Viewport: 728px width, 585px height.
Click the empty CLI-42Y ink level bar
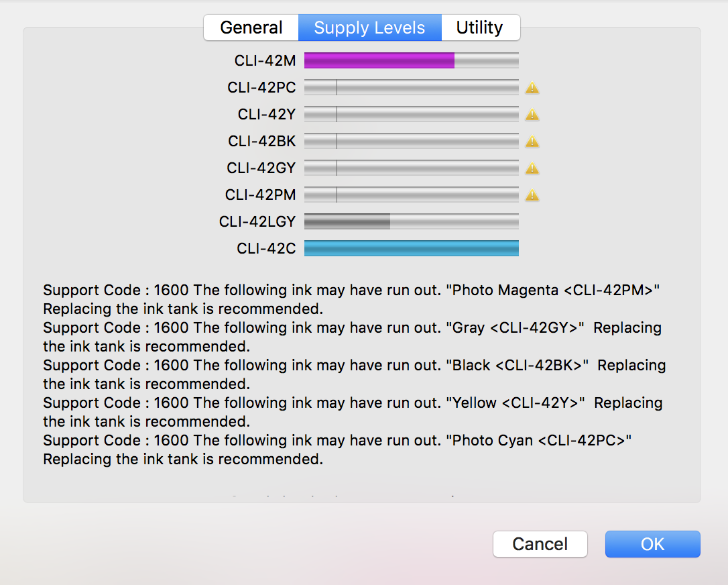point(411,114)
